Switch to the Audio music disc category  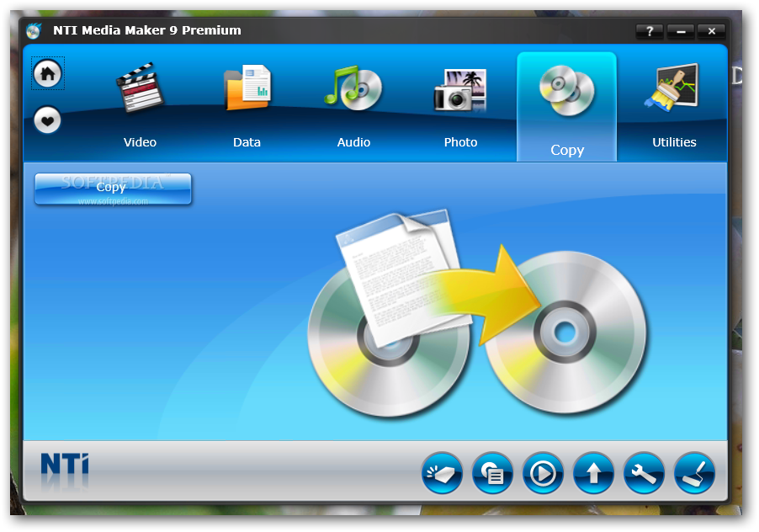point(354,105)
